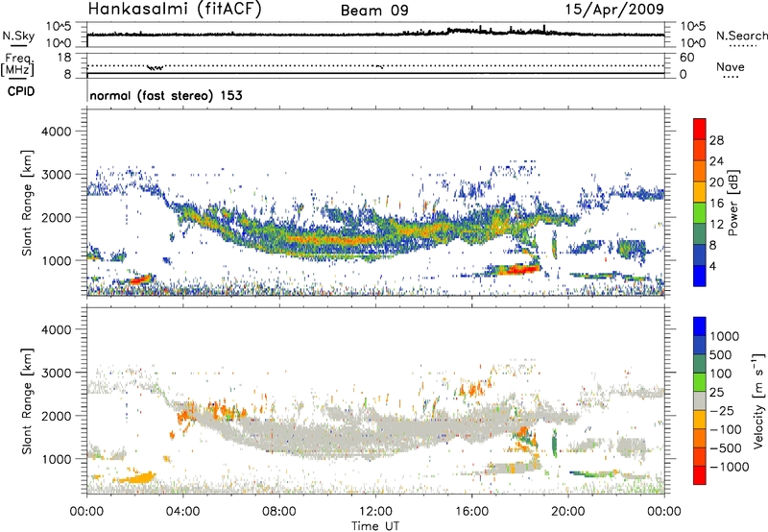
Task: Pick the bright blue bottom power colorbar segment
Action: point(700,277)
